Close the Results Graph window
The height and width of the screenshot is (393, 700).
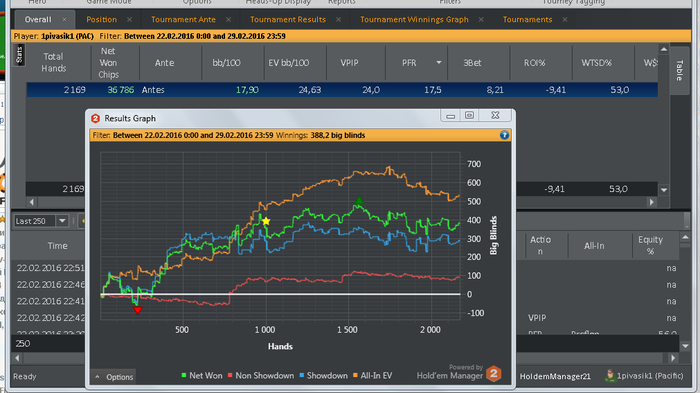(x=495, y=115)
